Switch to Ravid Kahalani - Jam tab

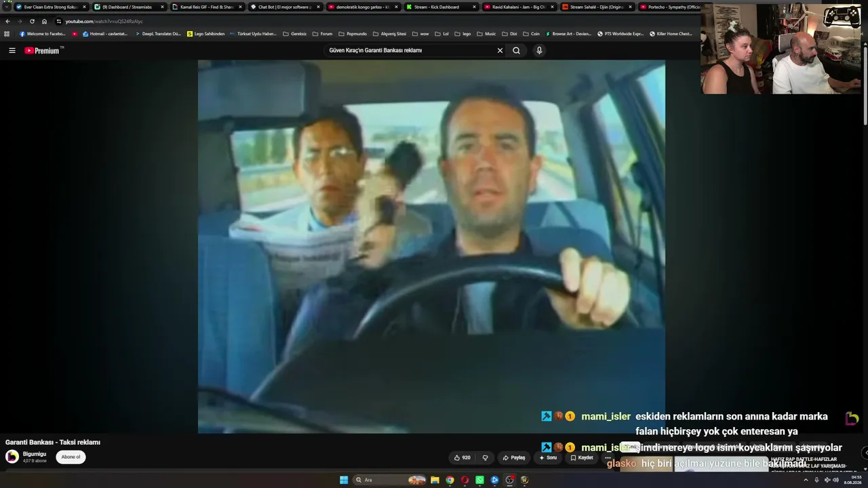(x=519, y=7)
